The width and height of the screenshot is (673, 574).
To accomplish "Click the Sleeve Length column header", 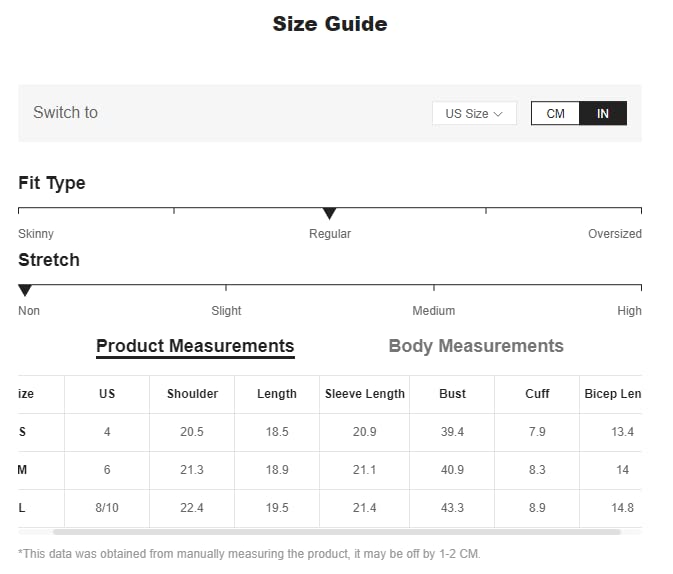I will tap(365, 394).
